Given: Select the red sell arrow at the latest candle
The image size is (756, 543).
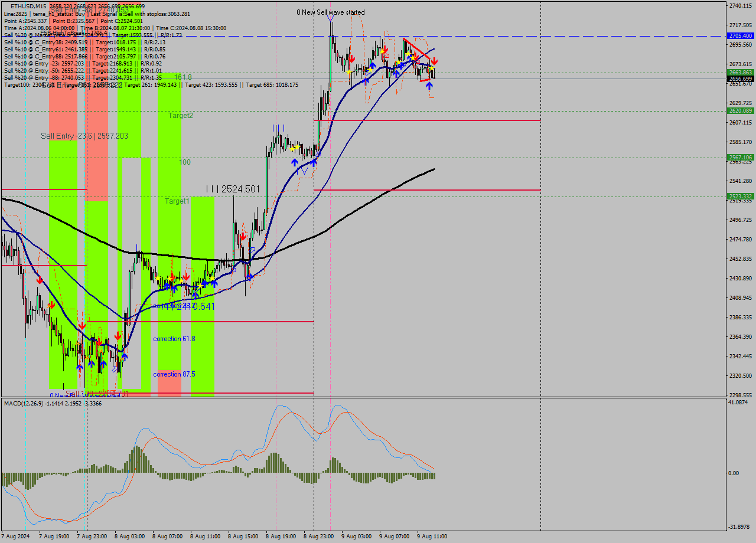Looking at the screenshot, I should pos(434,60).
